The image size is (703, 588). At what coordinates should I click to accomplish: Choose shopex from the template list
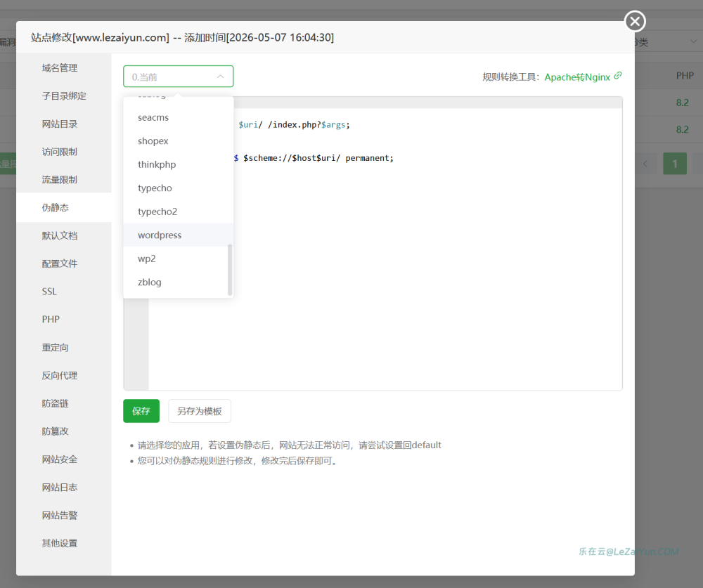[x=178, y=141]
